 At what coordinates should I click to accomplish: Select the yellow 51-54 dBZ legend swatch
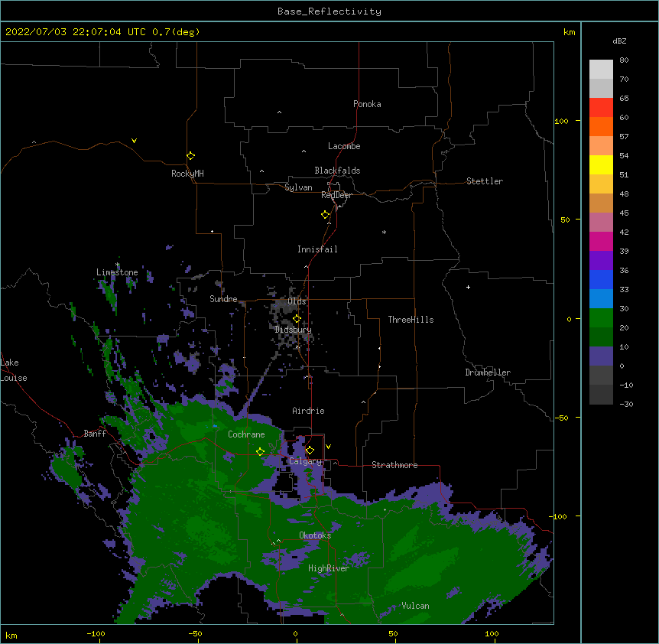(601, 164)
